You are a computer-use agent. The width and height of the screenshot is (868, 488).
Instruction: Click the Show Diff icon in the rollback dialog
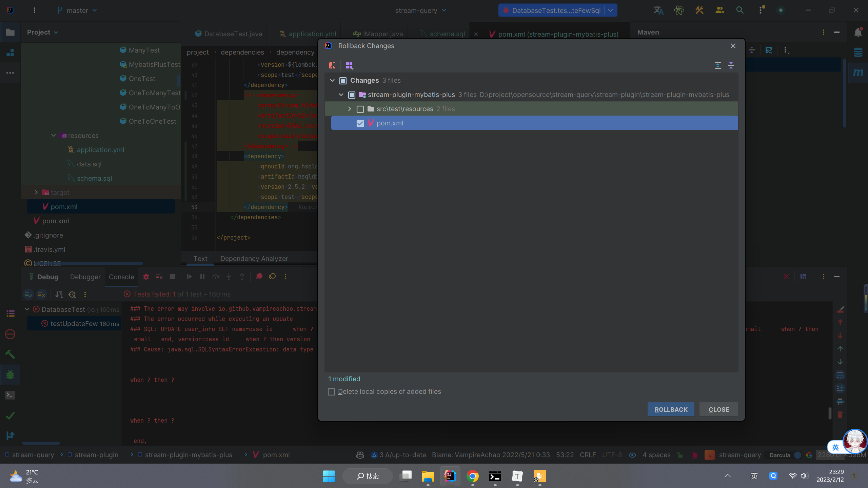(x=332, y=65)
